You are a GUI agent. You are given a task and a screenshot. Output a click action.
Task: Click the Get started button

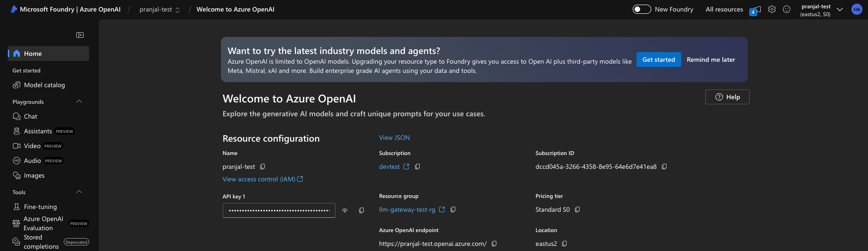point(659,60)
